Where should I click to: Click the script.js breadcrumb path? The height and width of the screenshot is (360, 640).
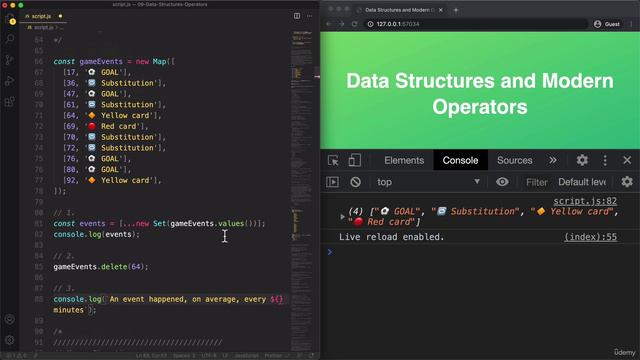click(x=44, y=27)
